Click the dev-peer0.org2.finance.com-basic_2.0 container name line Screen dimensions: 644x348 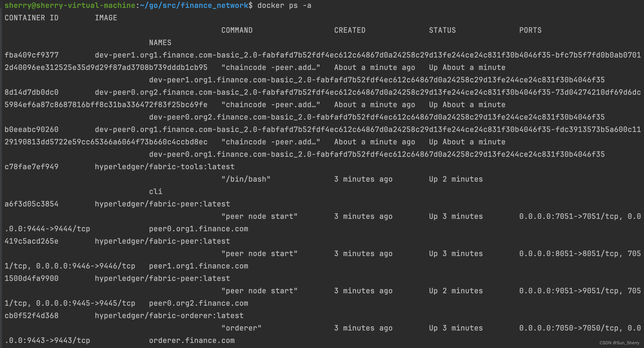click(377, 117)
